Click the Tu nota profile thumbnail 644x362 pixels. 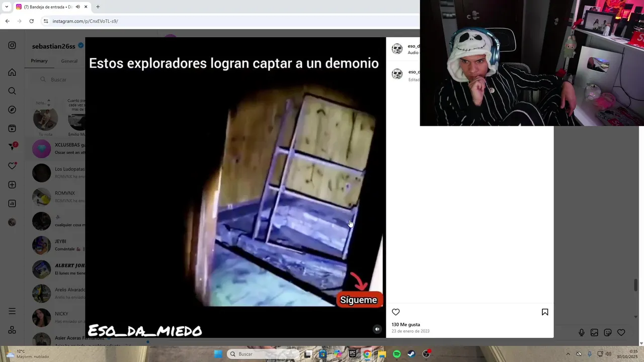pyautogui.click(x=45, y=119)
